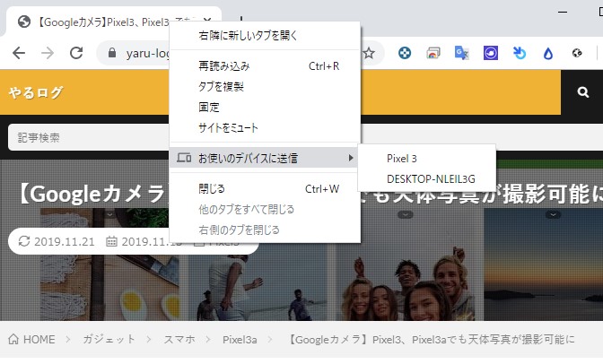Open ガジェット breadcrumb link
Viewport: 603px width, 364px height.
tap(109, 340)
